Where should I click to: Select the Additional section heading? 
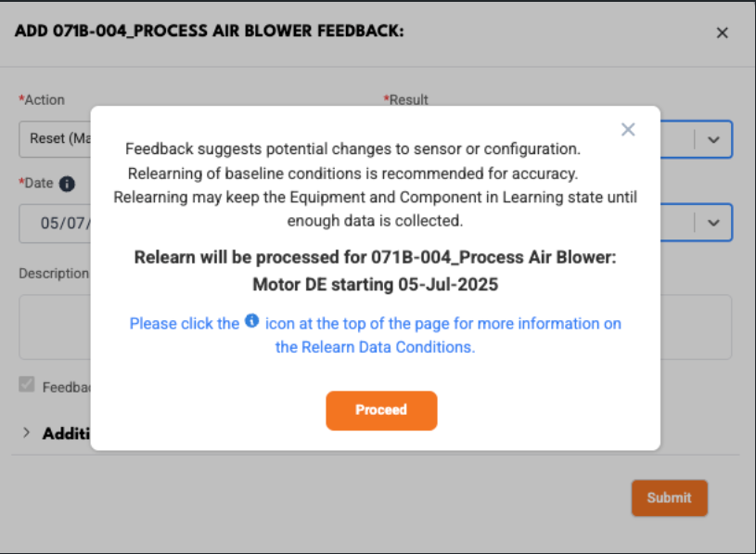(x=67, y=433)
